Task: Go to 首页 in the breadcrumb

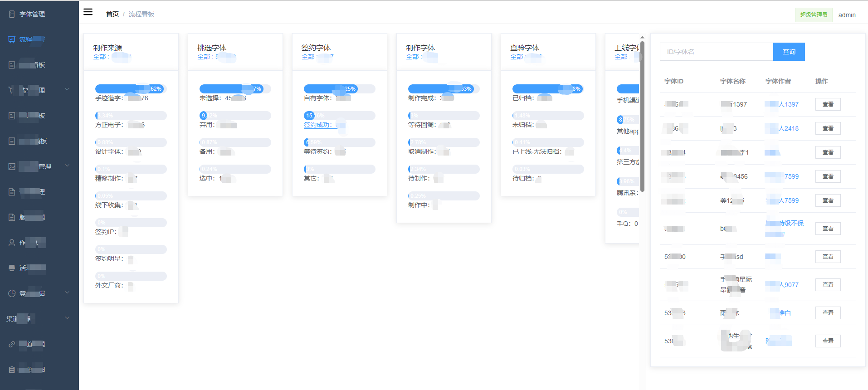Action: tap(112, 14)
